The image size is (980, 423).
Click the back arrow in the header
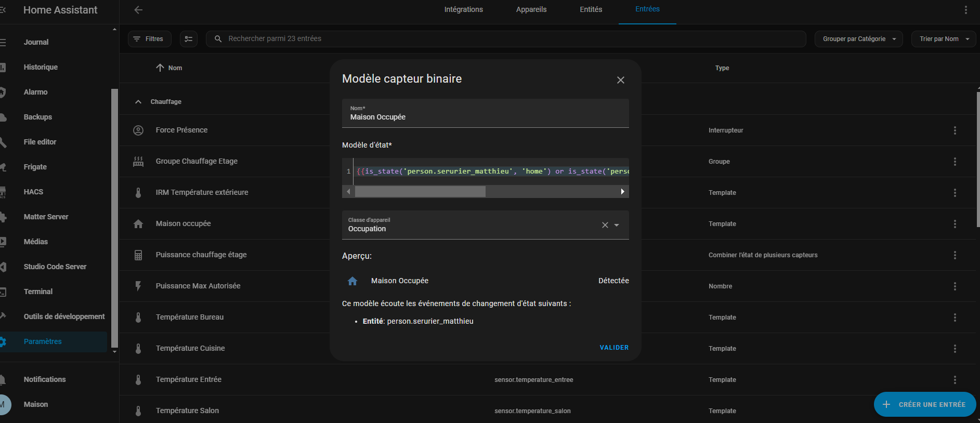pyautogui.click(x=138, y=10)
